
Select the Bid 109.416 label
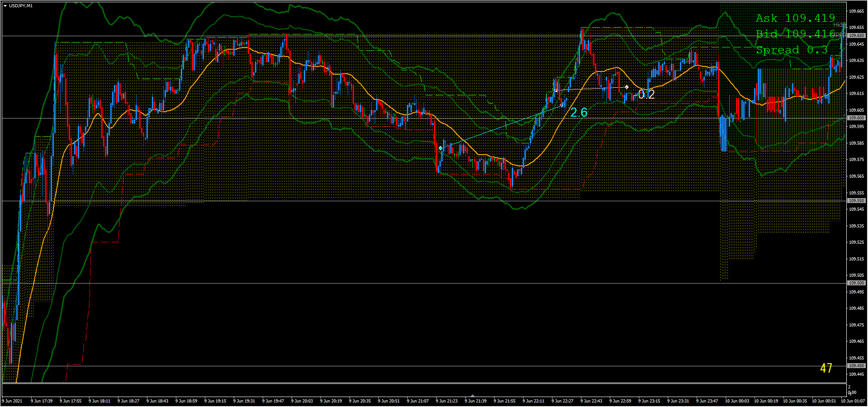tap(795, 34)
